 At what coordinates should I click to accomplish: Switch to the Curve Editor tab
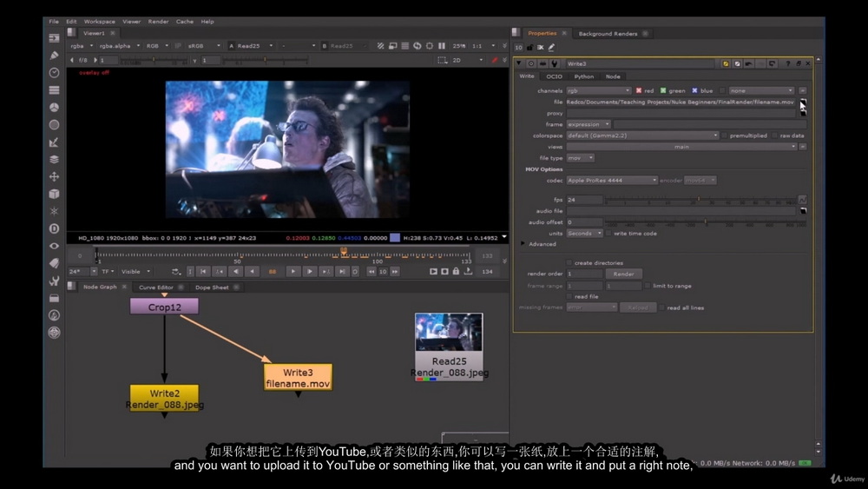(156, 287)
